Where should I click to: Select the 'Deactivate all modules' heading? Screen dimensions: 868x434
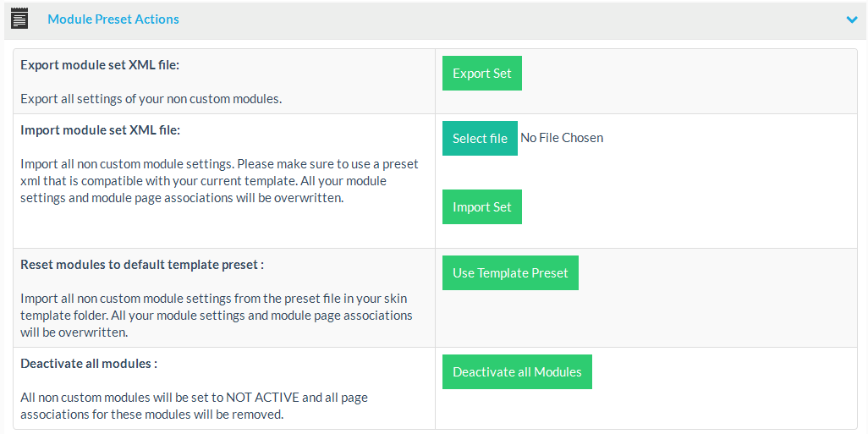pos(89,364)
